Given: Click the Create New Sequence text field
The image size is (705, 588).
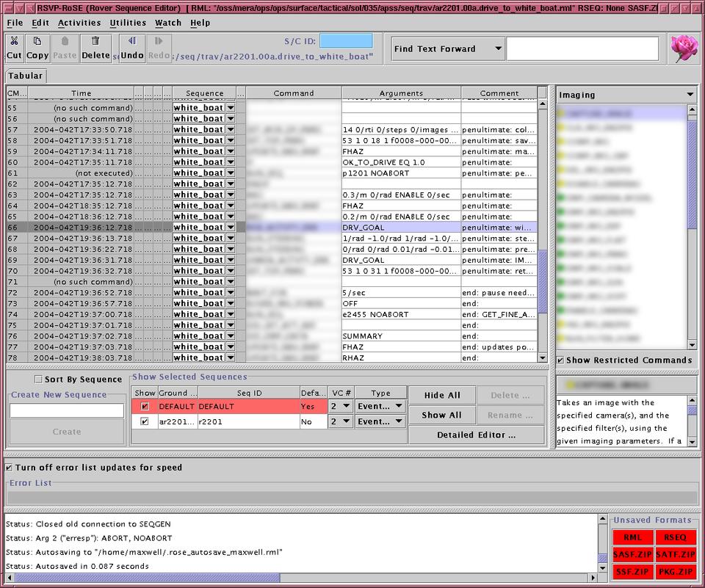Looking at the screenshot, I should 67,411.
